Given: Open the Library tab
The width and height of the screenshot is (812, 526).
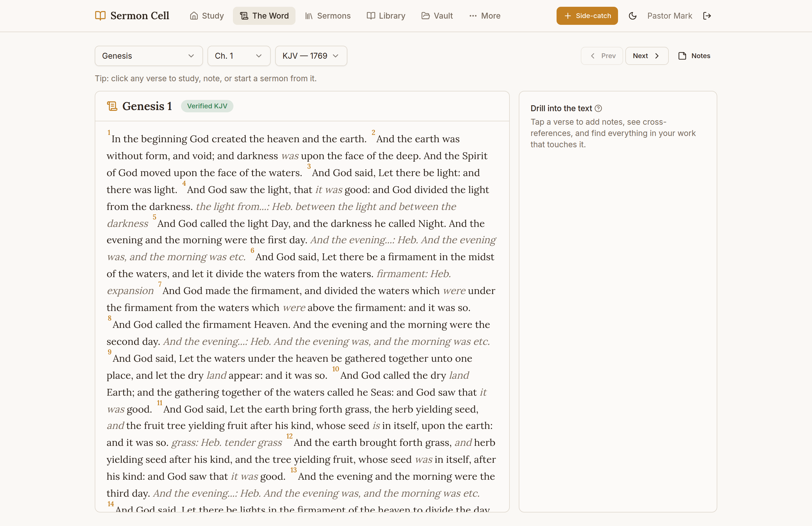Looking at the screenshot, I should pos(386,16).
